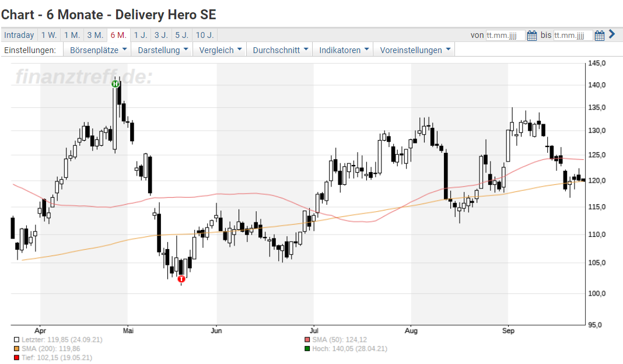Focus the 'von' start date field
The image size is (623, 364).
(505, 36)
